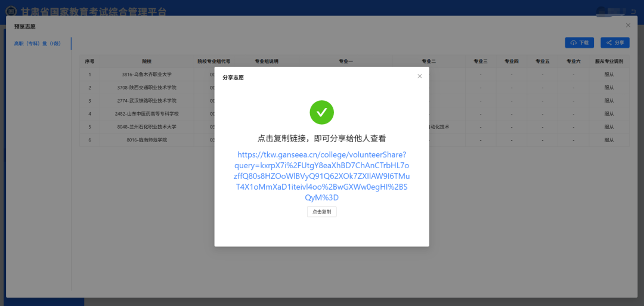644x306 pixels.
Task: Click the 院校专业组代号 column header
Action: pyautogui.click(x=213, y=61)
